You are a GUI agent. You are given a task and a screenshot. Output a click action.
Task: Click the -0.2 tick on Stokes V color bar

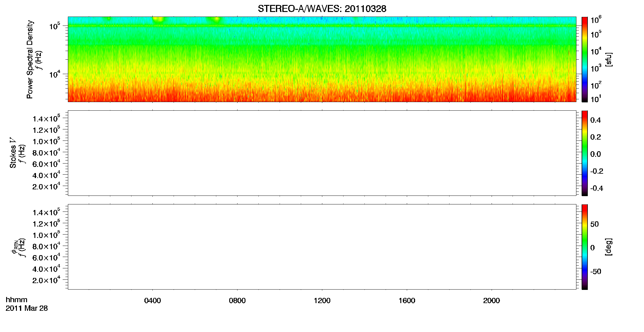[597, 171]
